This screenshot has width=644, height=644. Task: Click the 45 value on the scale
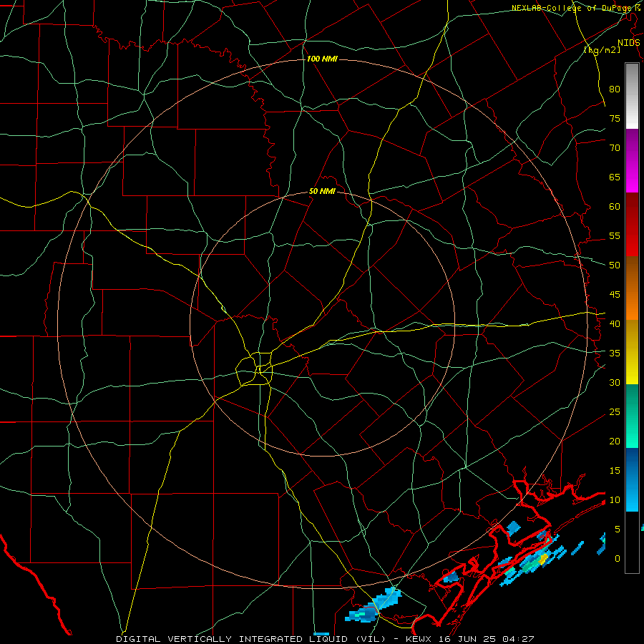pos(615,295)
